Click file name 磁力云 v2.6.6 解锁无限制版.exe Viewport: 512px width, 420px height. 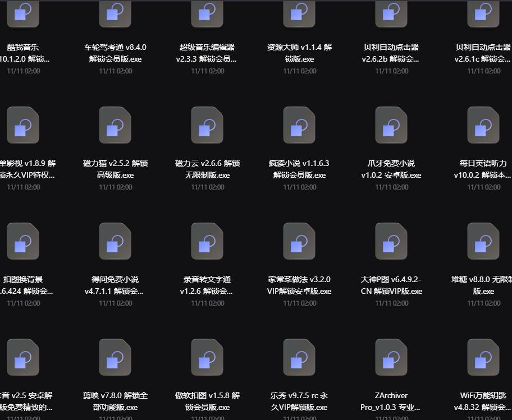coord(207,169)
